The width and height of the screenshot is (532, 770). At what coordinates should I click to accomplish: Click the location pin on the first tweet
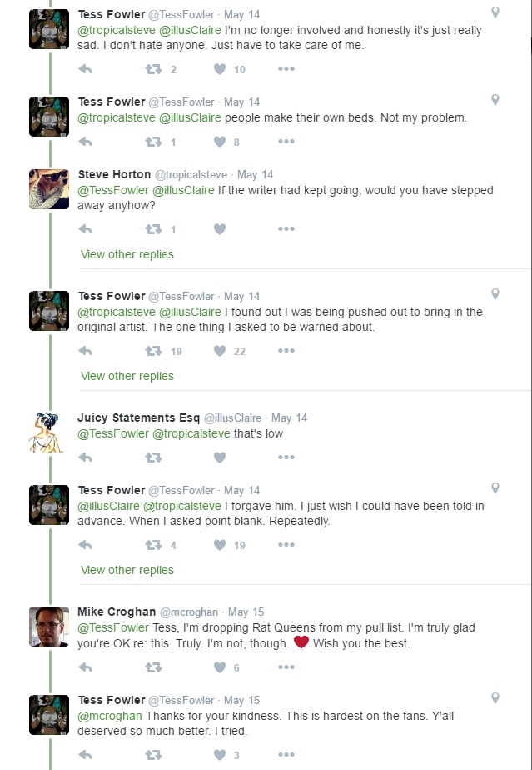[x=495, y=12]
